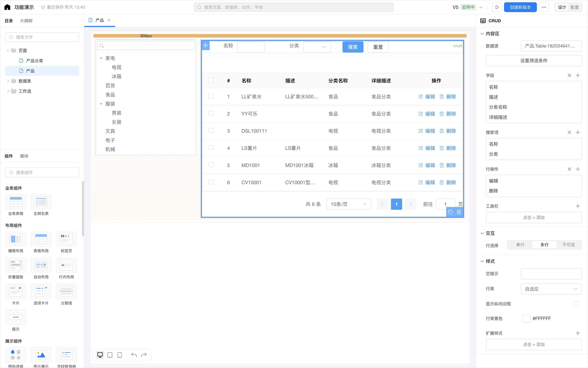
Task: Add the 左树右表 component
Action: (41, 205)
